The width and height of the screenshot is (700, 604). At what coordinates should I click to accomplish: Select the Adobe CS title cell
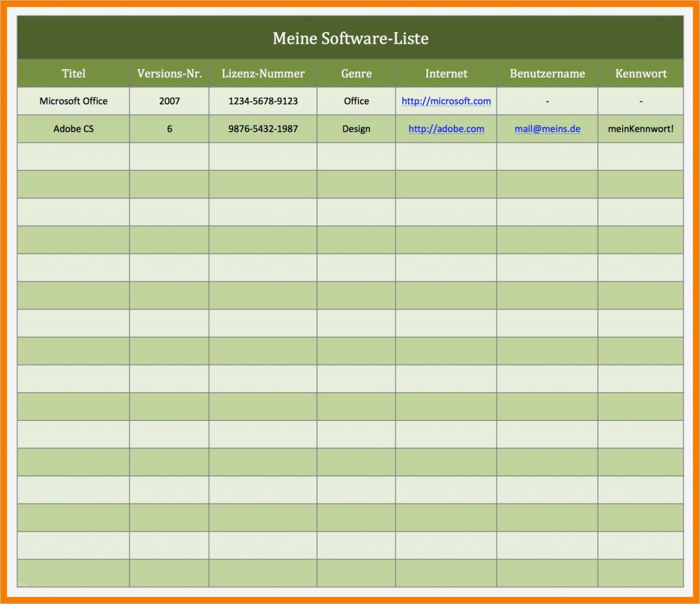[74, 128]
